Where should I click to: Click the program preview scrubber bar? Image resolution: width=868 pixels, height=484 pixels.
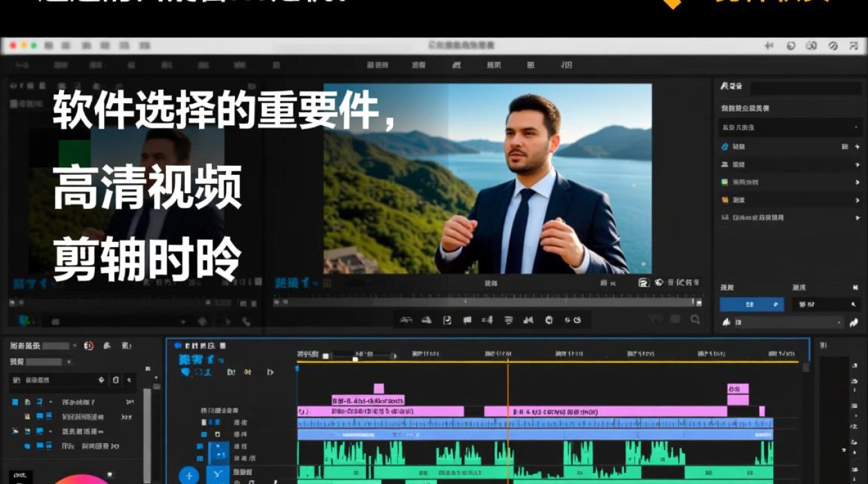pyautogui.click(x=488, y=301)
